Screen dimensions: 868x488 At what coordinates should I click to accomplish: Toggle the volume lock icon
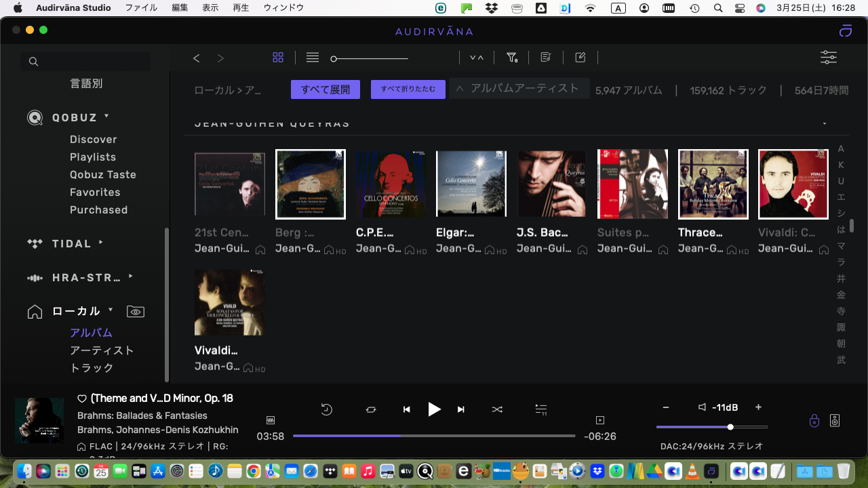coord(814,421)
